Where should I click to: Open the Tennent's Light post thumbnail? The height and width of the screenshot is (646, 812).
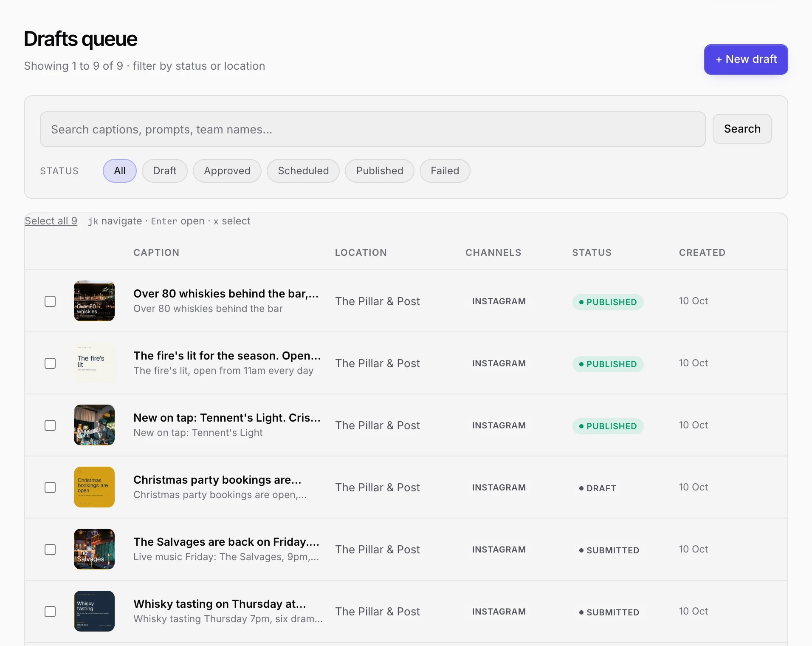tap(94, 425)
